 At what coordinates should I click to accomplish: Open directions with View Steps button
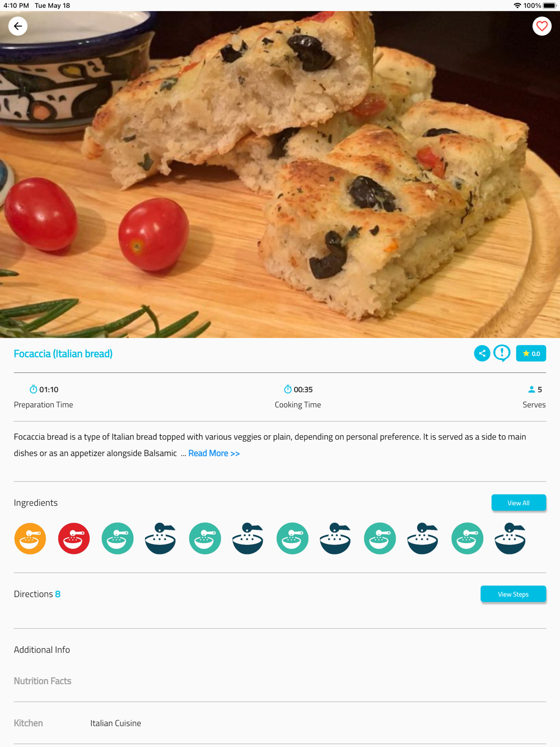pyautogui.click(x=513, y=594)
